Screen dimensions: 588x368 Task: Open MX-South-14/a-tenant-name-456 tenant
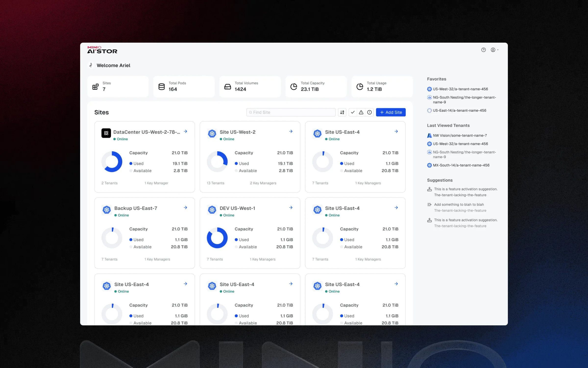pyautogui.click(x=461, y=165)
